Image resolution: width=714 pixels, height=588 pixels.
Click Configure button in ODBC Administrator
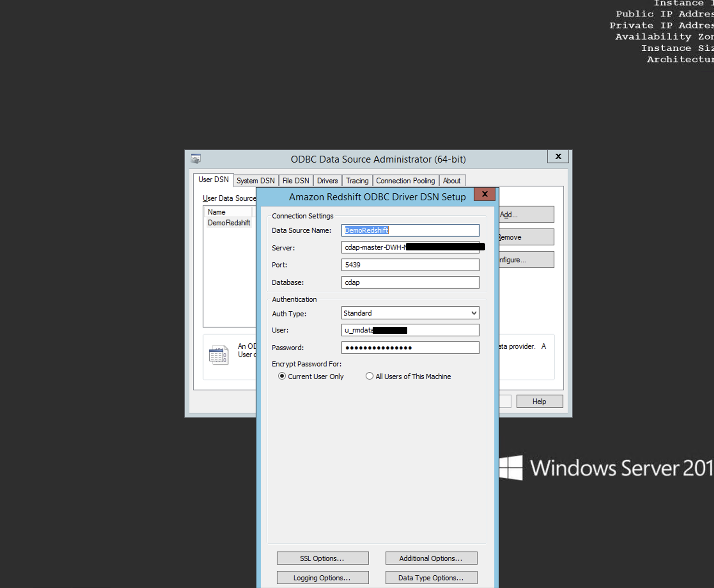[x=526, y=260]
